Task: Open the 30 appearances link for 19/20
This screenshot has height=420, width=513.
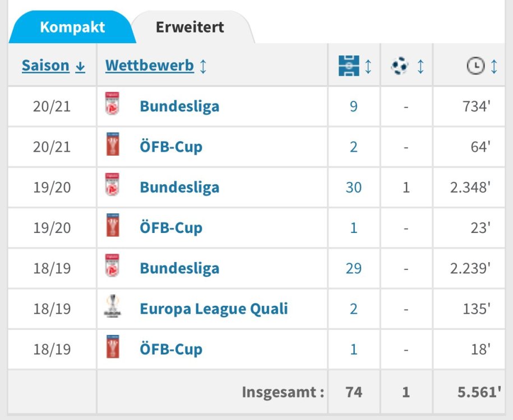Action: click(353, 187)
